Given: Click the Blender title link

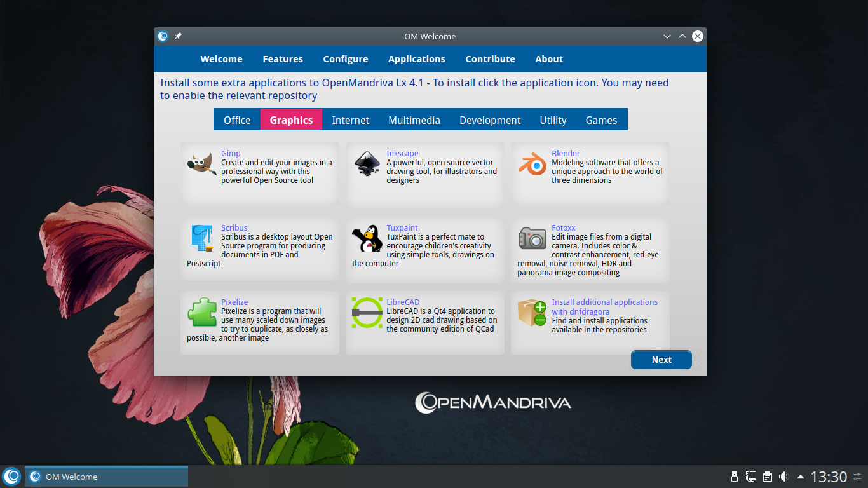Looking at the screenshot, I should [566, 154].
